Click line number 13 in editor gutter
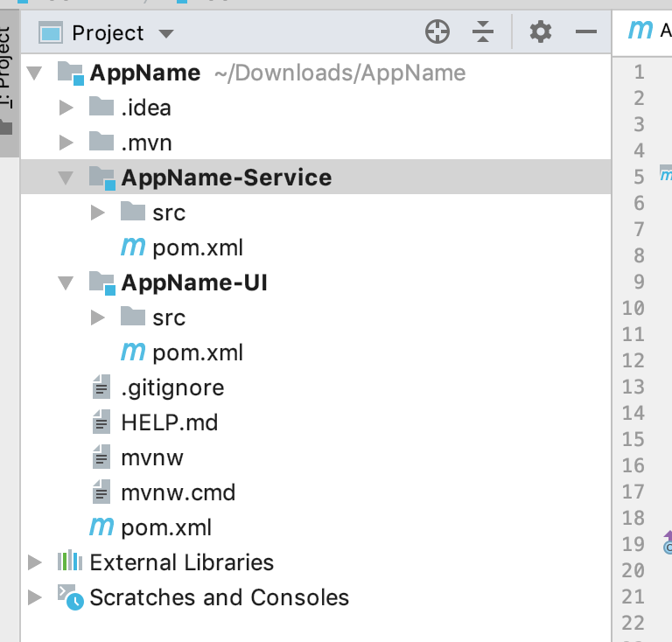672x642 pixels. point(633,387)
